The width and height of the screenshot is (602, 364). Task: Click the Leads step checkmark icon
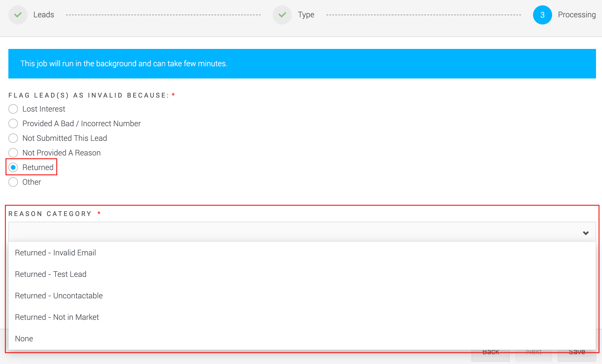pos(18,15)
